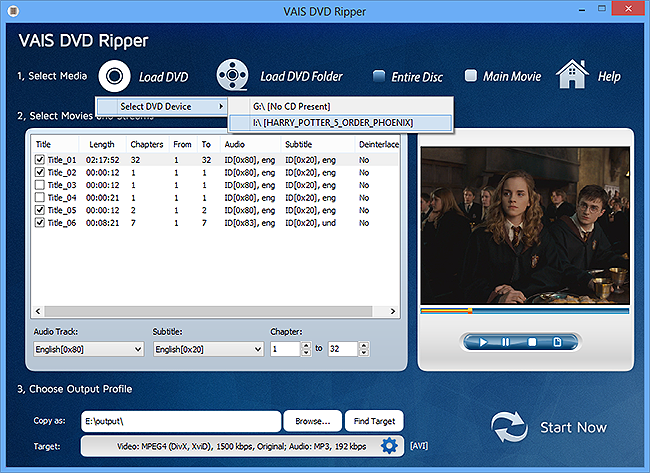
Task: Click the Browse... button
Action: point(313,421)
